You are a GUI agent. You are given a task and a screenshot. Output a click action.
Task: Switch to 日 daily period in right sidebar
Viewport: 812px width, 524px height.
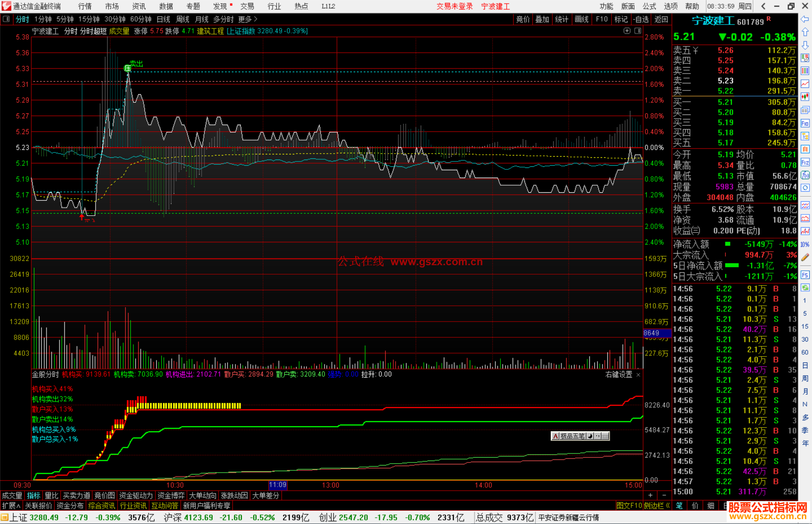[805, 365]
